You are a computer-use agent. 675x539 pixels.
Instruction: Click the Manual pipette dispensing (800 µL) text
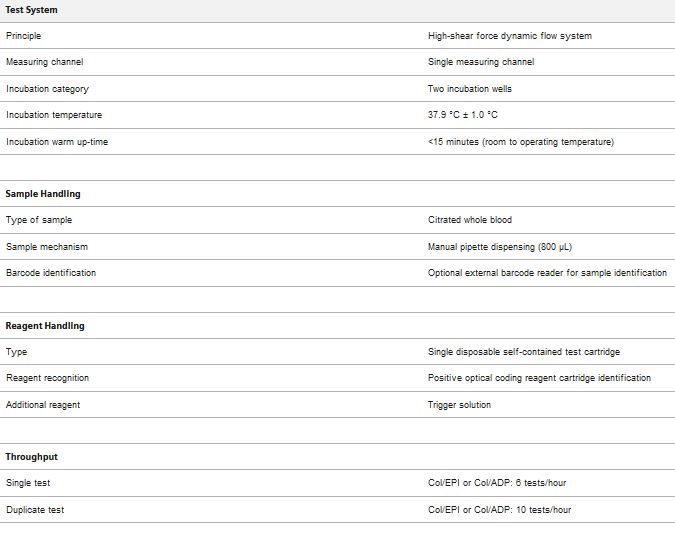pos(499,247)
